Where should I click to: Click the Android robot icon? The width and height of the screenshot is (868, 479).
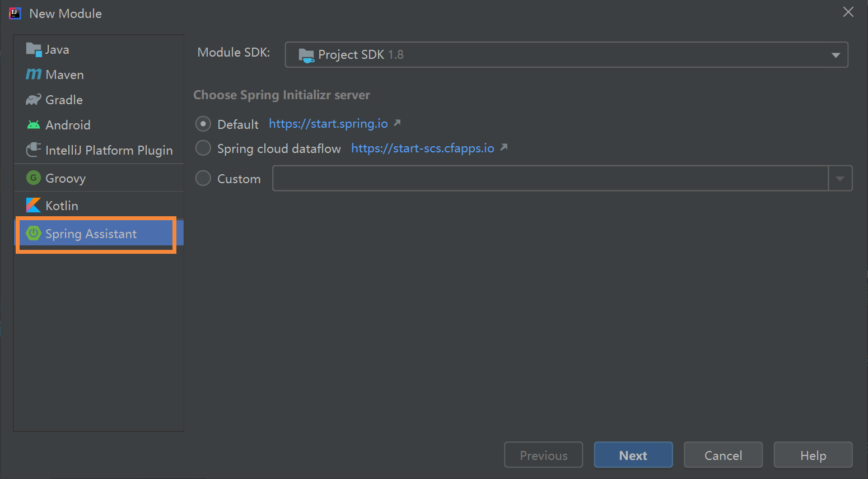pyautogui.click(x=34, y=124)
